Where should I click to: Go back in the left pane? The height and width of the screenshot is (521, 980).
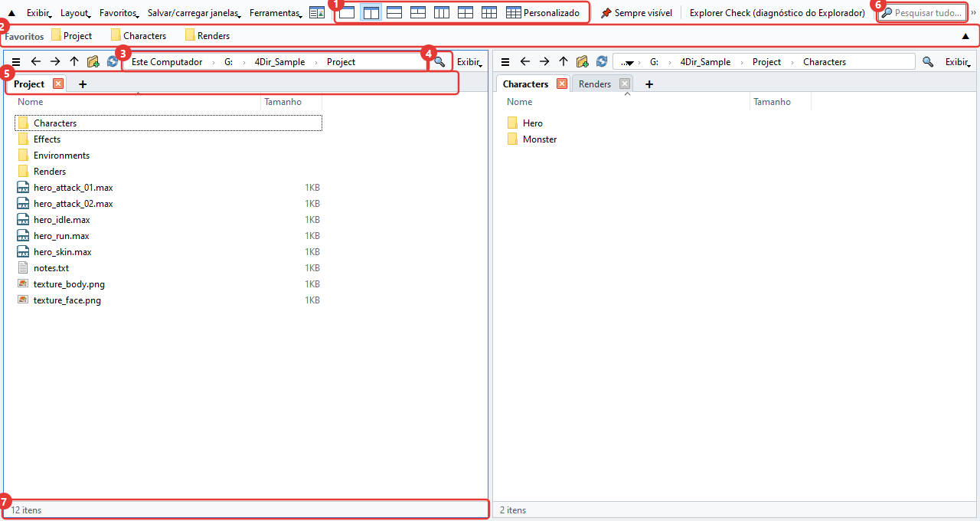pyautogui.click(x=36, y=62)
